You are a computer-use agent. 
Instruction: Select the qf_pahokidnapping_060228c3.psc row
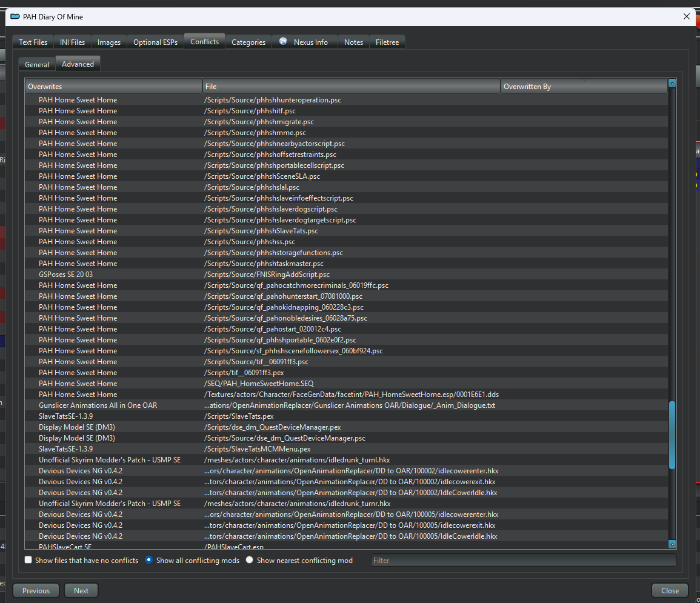tap(347, 307)
